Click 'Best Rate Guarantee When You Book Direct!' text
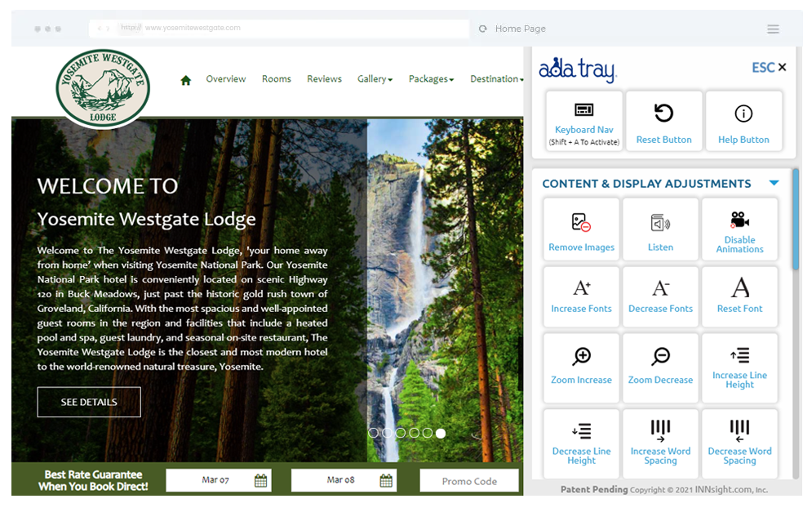 [x=93, y=480]
